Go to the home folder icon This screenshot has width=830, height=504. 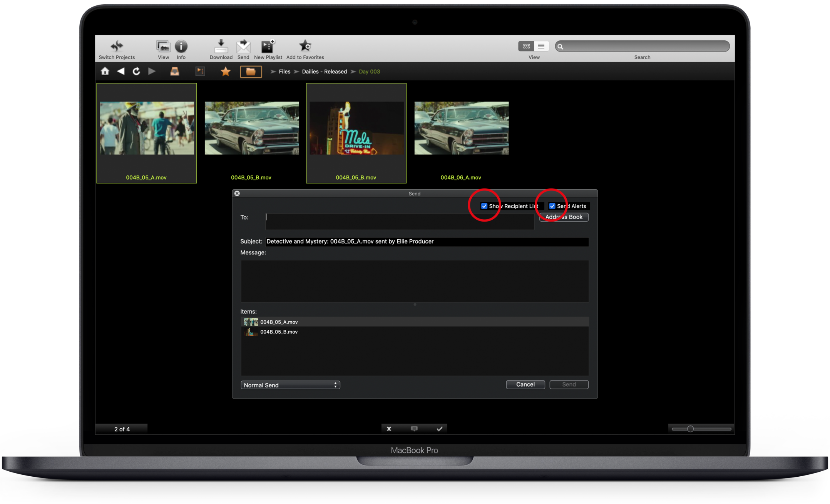click(x=105, y=72)
